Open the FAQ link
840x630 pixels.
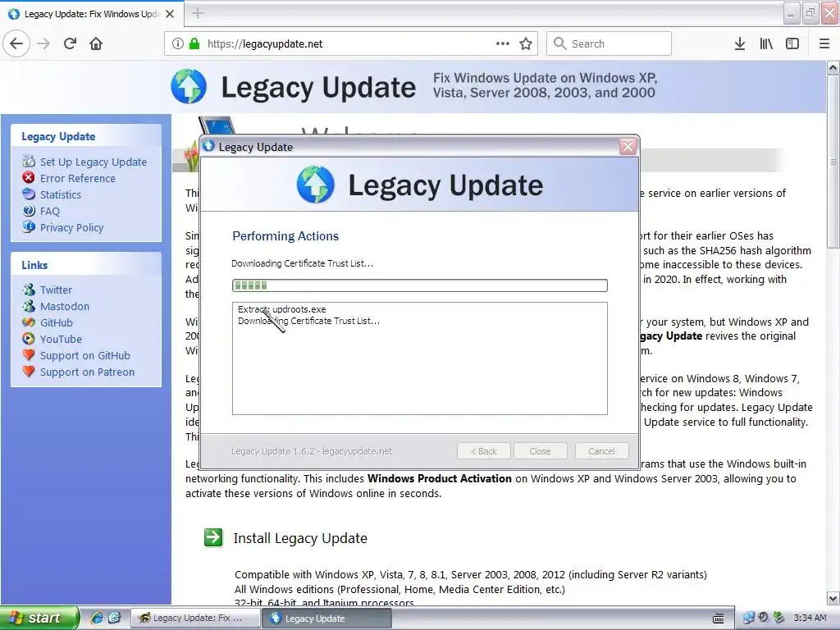point(50,211)
